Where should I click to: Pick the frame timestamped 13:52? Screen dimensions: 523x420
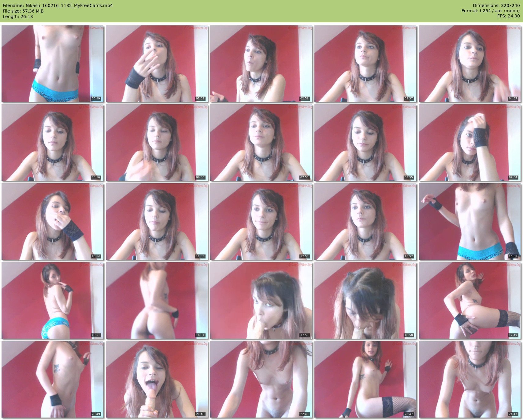pos(365,221)
